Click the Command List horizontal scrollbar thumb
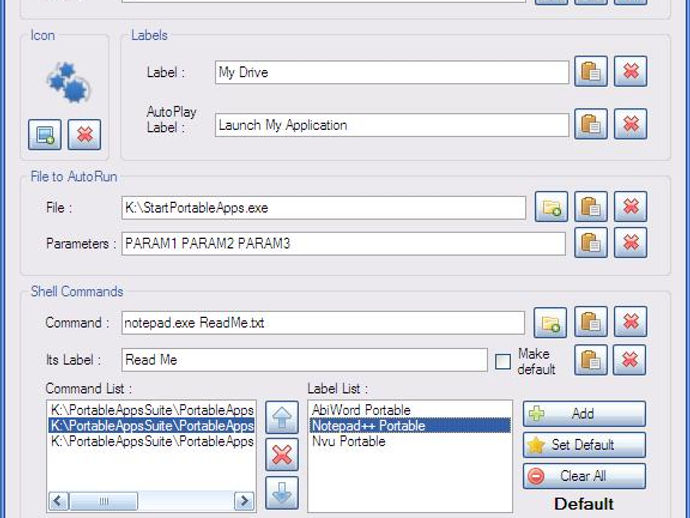 point(104,501)
